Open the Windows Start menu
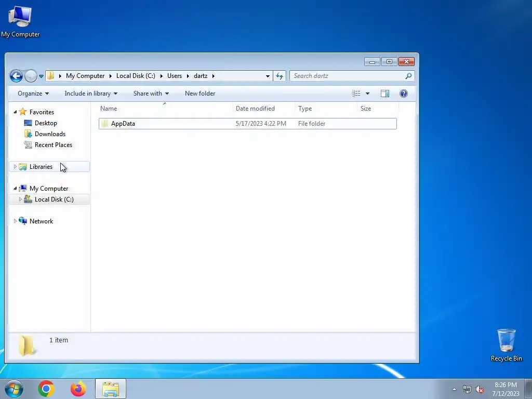 pyautogui.click(x=14, y=389)
